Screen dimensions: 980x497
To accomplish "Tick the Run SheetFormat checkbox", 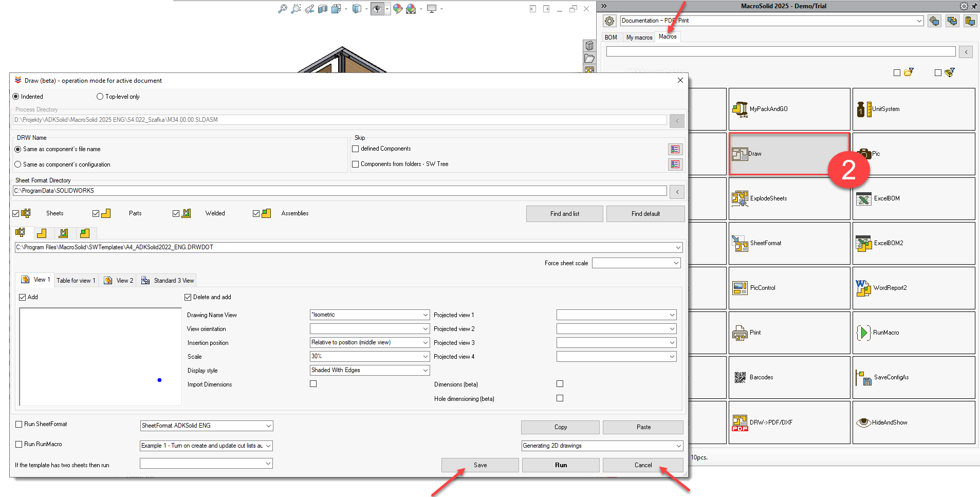I will pos(19,424).
